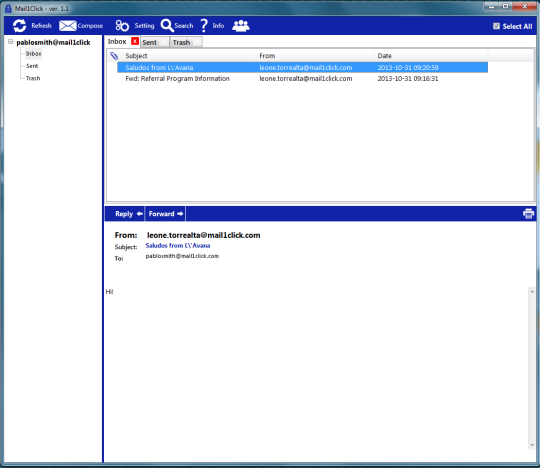The width and height of the screenshot is (540, 468).
Task: Click the paperclip attachment column icon
Action: click(x=114, y=56)
